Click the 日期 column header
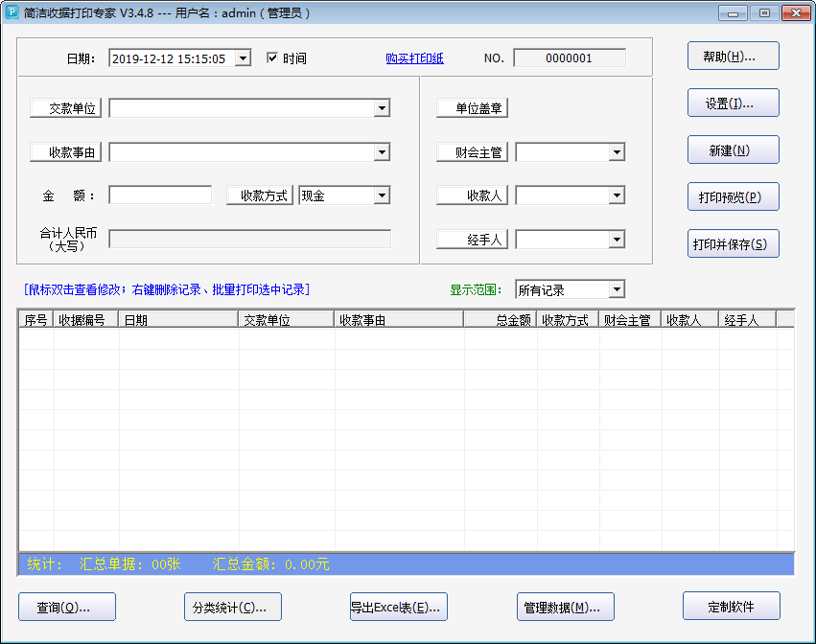Image resolution: width=816 pixels, height=644 pixels. pos(178,319)
